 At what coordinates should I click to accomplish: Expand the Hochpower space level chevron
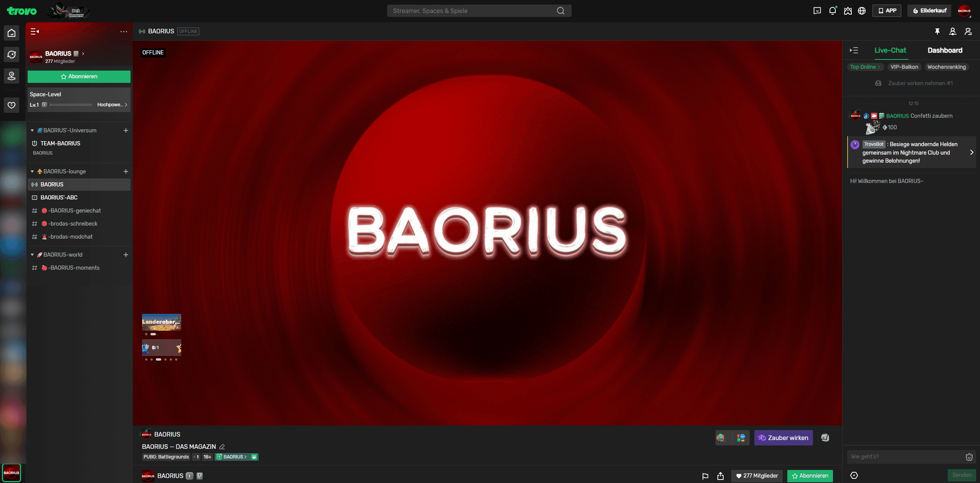pos(126,105)
